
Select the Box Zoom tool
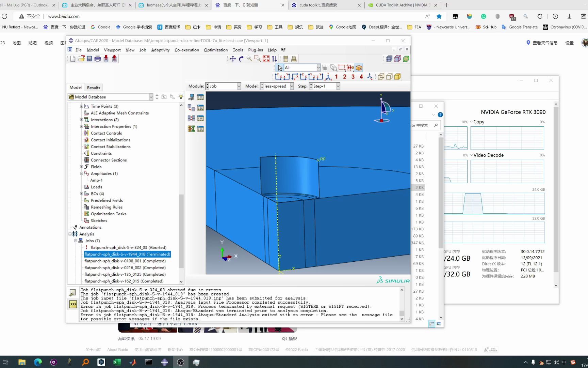(258, 59)
